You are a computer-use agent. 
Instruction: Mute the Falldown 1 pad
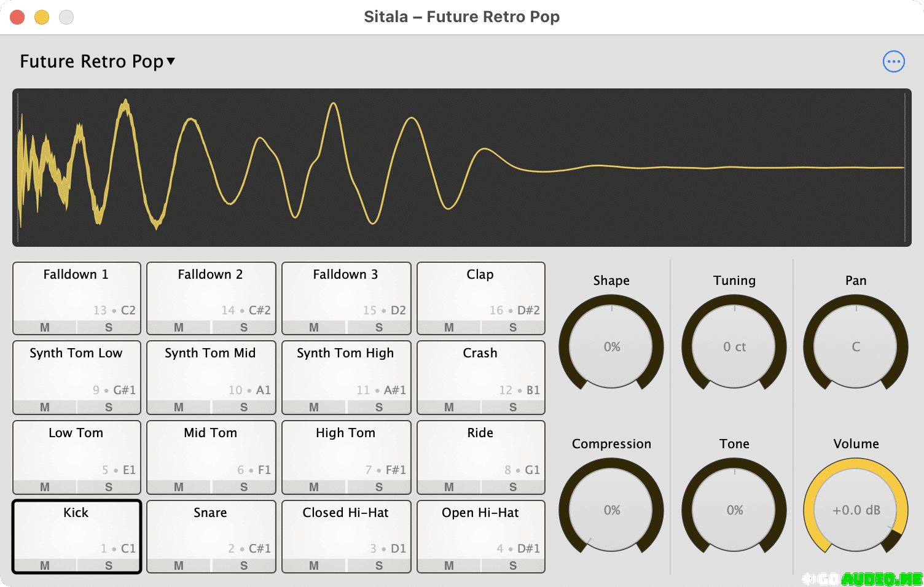[45, 327]
